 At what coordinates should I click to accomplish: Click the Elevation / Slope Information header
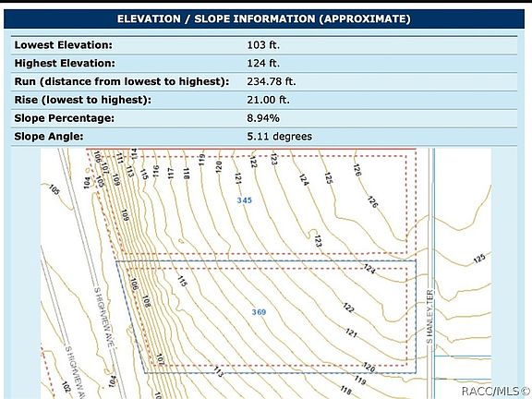pyautogui.click(x=263, y=18)
